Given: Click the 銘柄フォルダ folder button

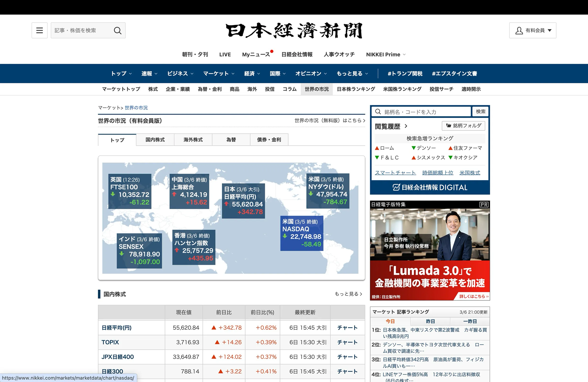Looking at the screenshot, I should pos(463,126).
